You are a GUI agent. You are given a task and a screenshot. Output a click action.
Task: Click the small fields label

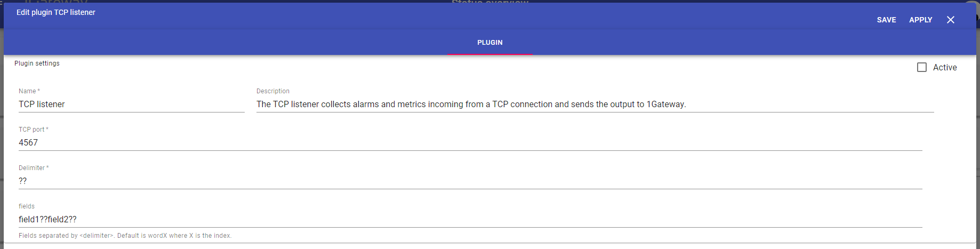tap(27, 206)
